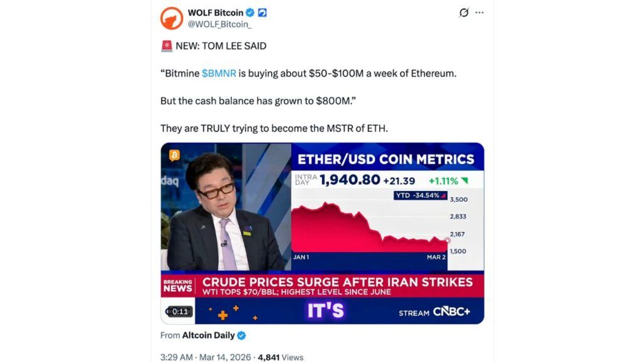Viewport: 644px width, 362px height.
Task: Open the Grok slash-circle icon
Action: (464, 13)
